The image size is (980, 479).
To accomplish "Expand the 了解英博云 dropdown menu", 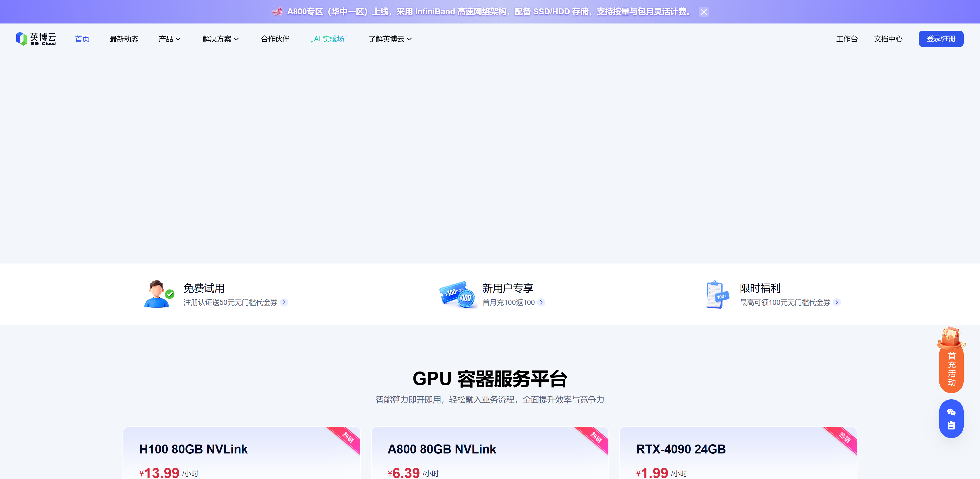I will coord(390,39).
